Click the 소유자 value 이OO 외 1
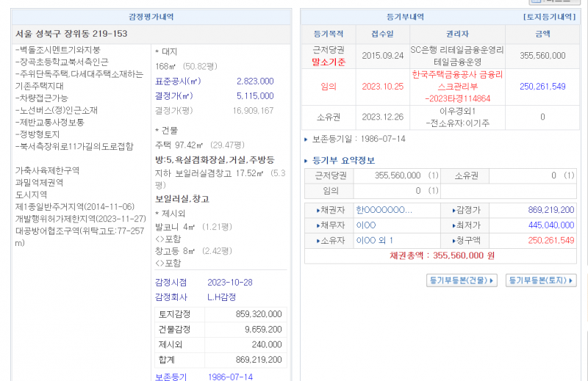The image size is (588, 381). (374, 240)
